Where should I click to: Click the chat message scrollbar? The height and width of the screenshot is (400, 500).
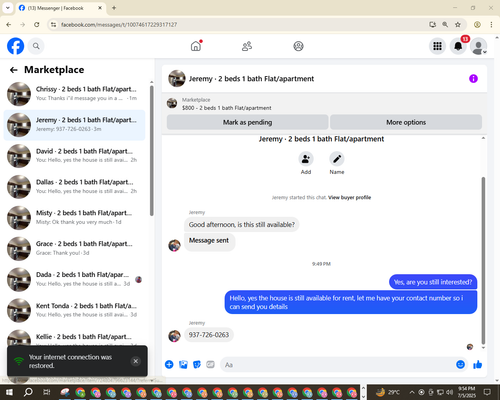(x=483, y=260)
